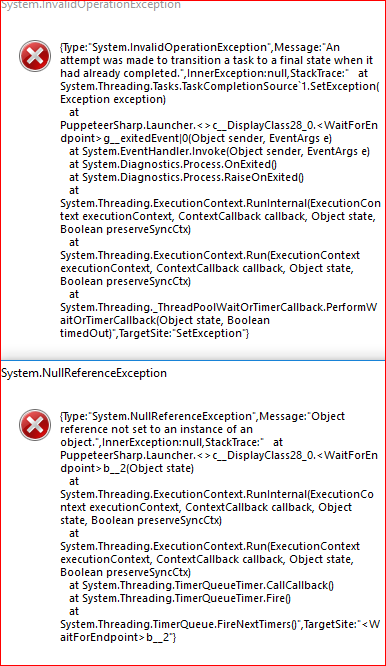The height and width of the screenshot is (666, 386).
Task: Click the red error icon beside InvalidOperationException message
Action: click(35, 56)
